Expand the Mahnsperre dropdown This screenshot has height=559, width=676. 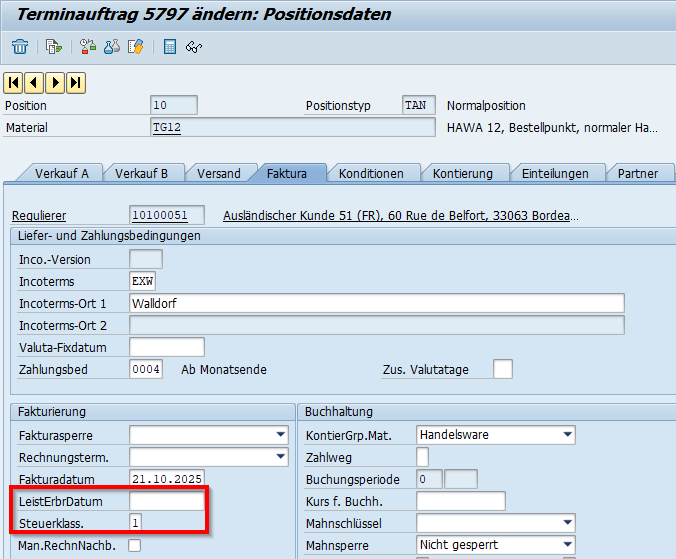click(568, 545)
